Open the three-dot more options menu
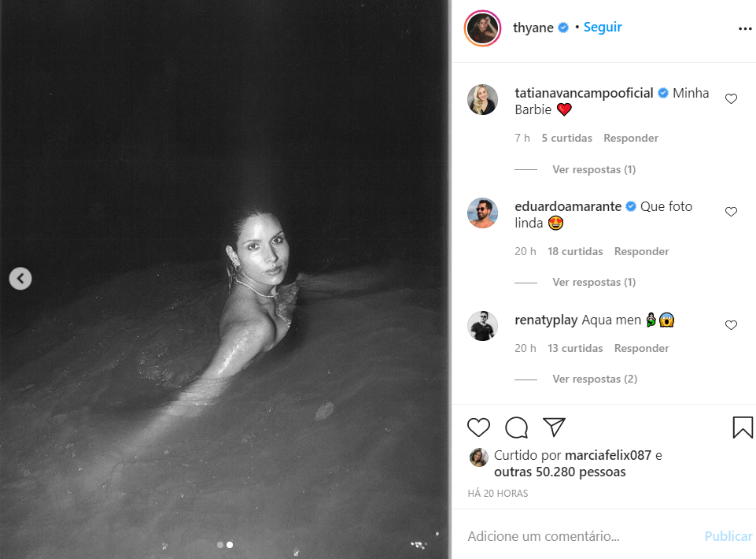The height and width of the screenshot is (559, 756). pos(745,29)
